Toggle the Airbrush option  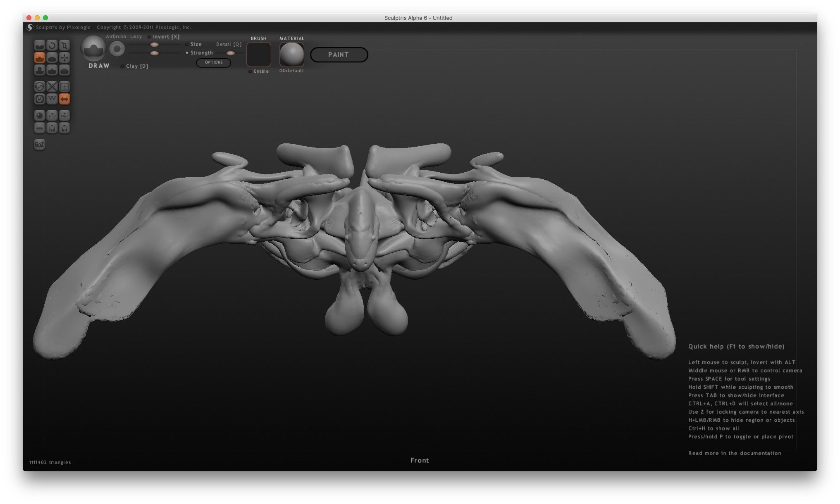(x=116, y=36)
